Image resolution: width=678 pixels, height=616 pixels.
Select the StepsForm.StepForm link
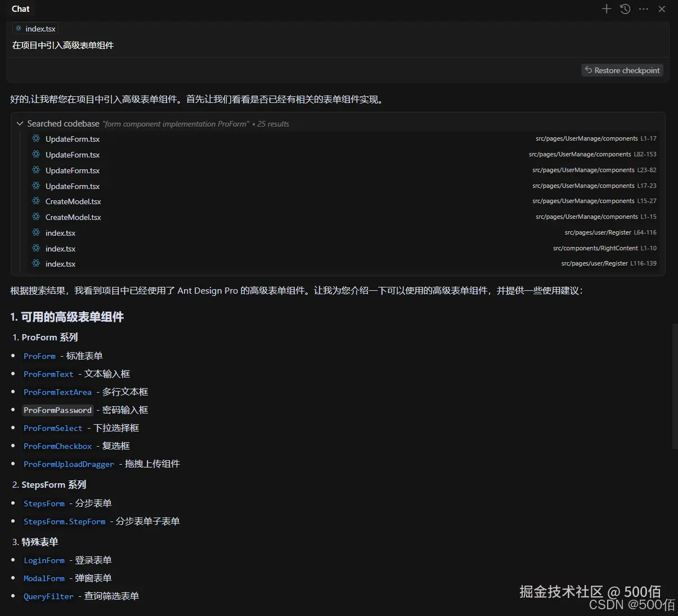point(64,521)
